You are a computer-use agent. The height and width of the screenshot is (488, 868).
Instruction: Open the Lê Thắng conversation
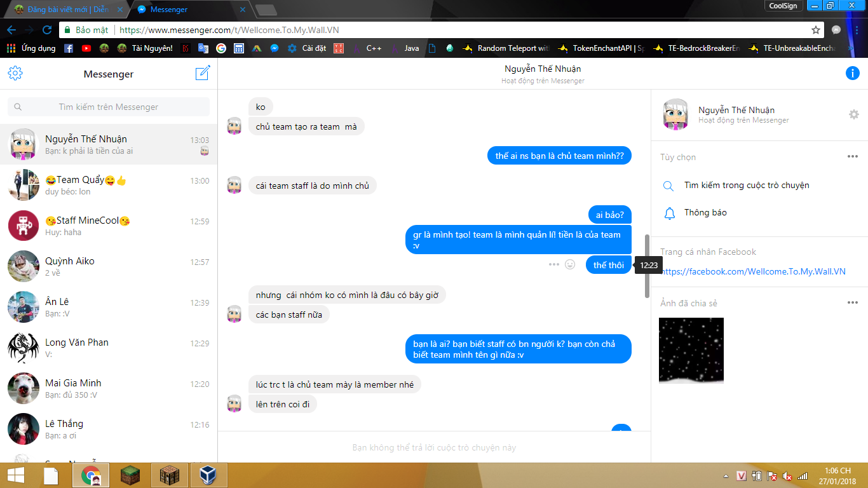pyautogui.click(x=109, y=429)
